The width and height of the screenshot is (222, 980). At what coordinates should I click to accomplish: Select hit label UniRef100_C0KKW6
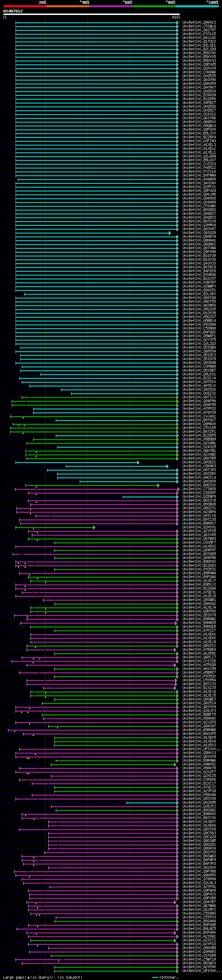click(x=199, y=72)
